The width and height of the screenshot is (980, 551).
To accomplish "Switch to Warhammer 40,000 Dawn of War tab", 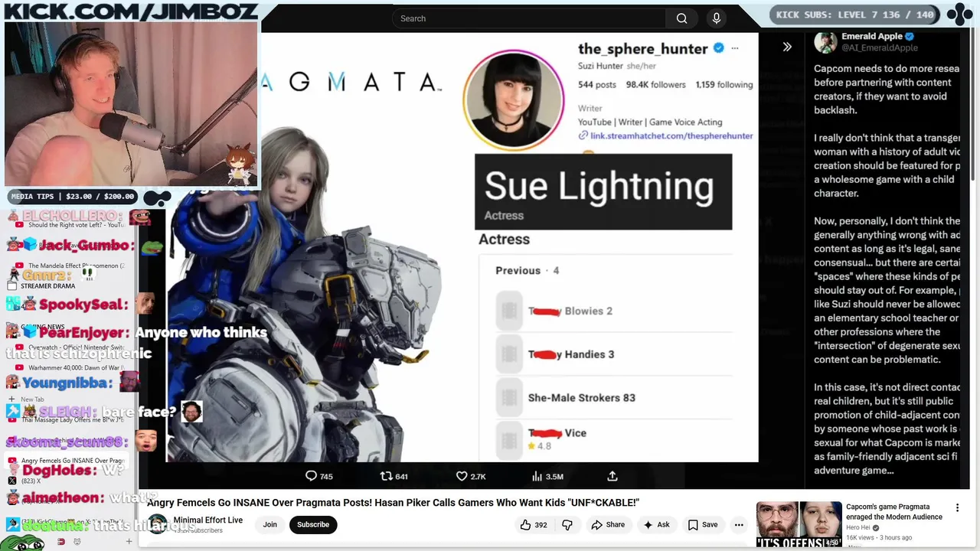I will click(69, 368).
